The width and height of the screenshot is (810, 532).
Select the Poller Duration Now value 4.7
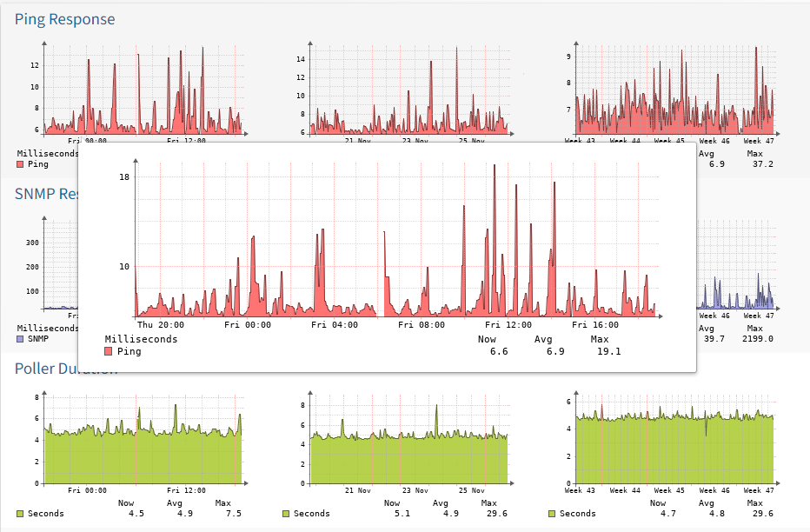pos(668,514)
